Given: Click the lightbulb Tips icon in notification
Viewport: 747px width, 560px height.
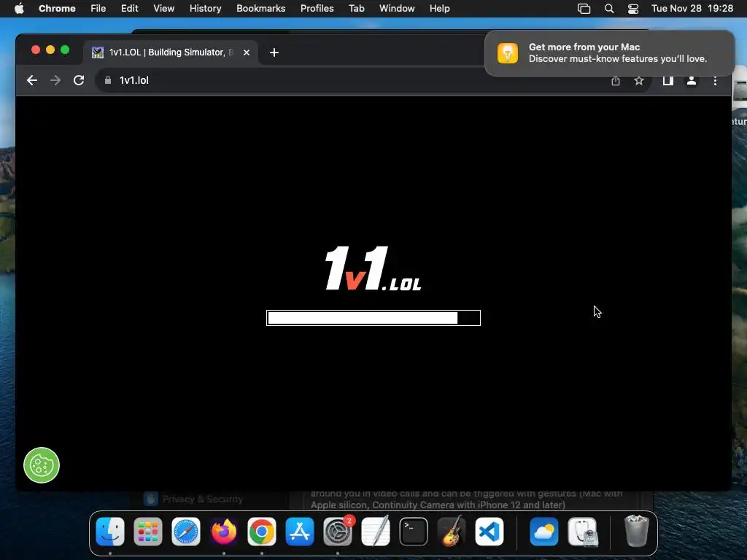Looking at the screenshot, I should pyautogui.click(x=508, y=52).
